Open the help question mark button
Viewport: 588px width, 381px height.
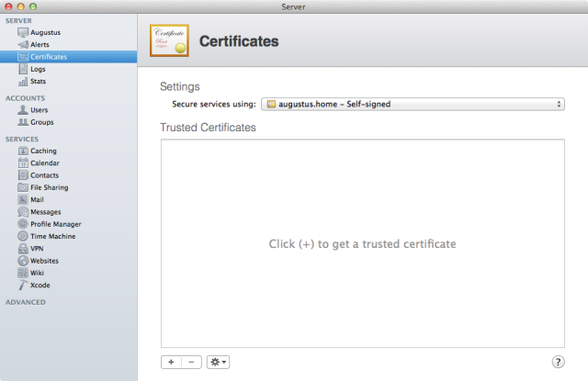click(x=557, y=362)
